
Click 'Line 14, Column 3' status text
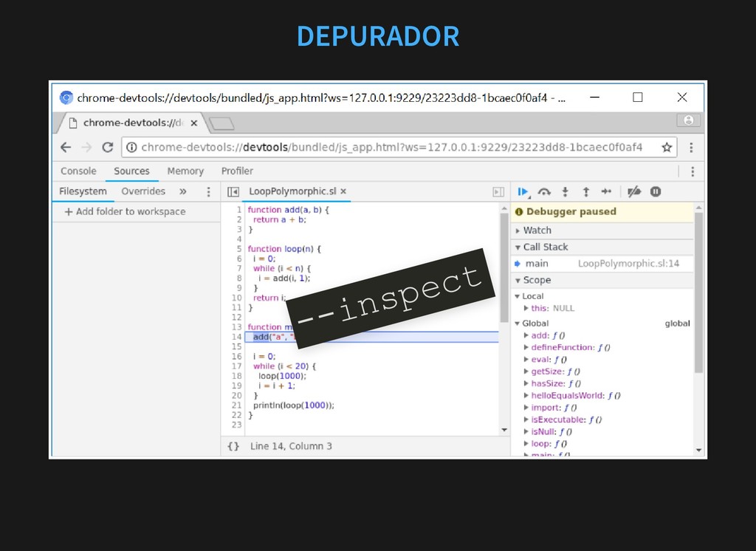click(x=291, y=446)
